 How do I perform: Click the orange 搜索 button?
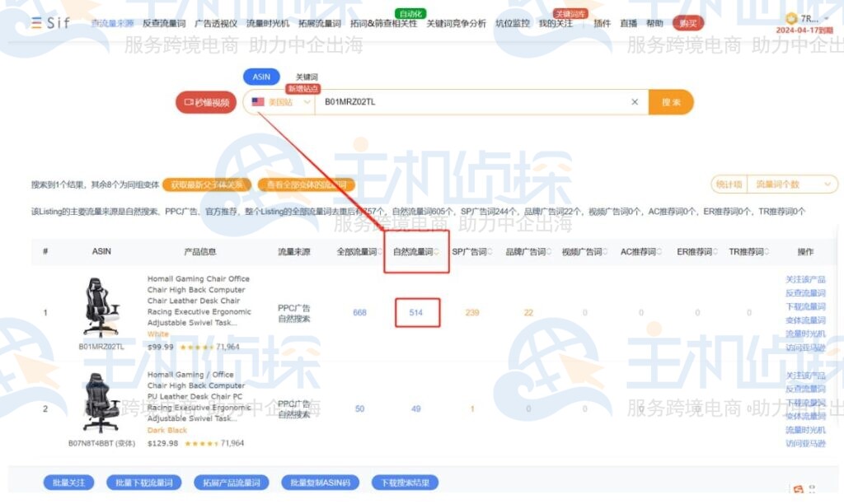(x=671, y=102)
